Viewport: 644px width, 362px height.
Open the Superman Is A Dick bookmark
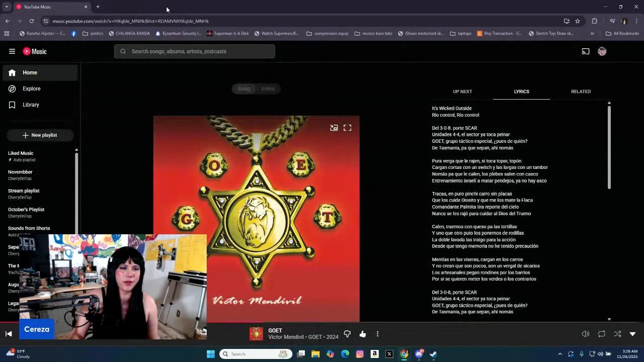click(x=228, y=34)
